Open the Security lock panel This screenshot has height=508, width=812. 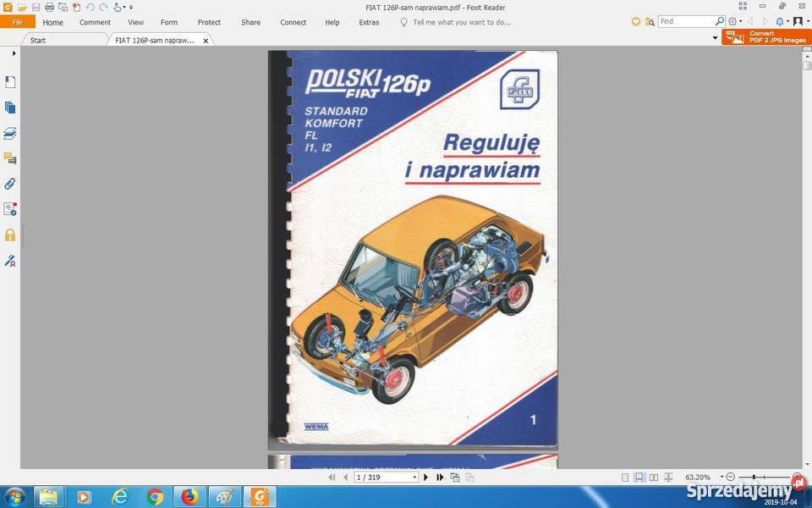coord(10,235)
